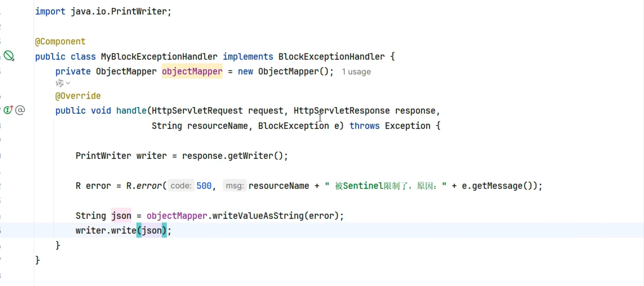The height and width of the screenshot is (286, 644).
Task: Click writeValueAsString method call
Action: tap(258, 216)
